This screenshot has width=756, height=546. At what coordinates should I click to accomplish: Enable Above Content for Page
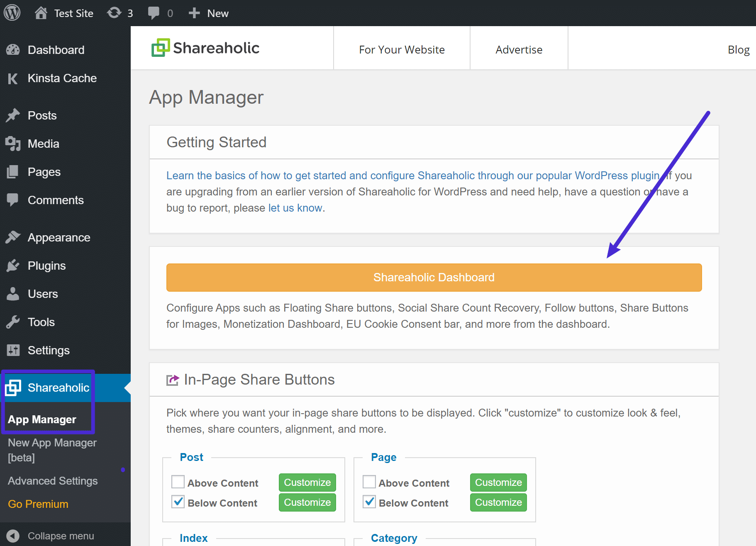pyautogui.click(x=369, y=482)
